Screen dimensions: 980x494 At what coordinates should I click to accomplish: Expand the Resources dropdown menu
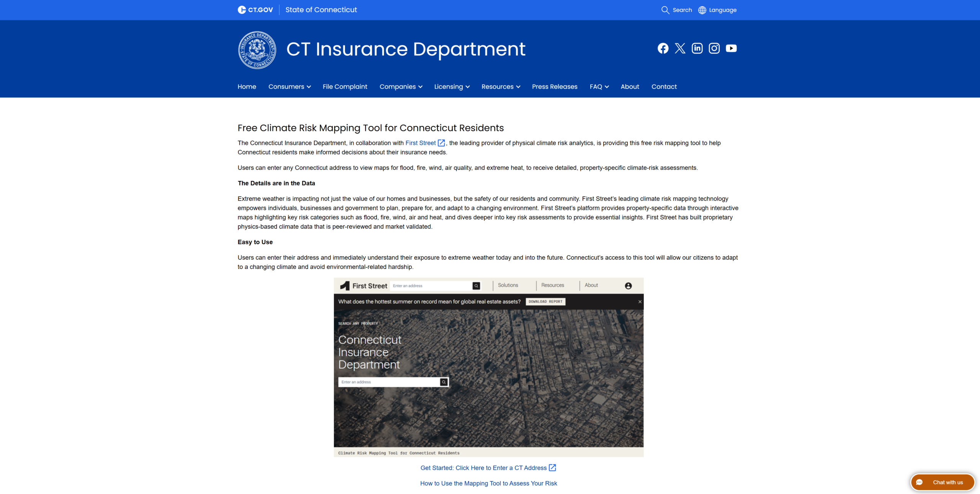[x=500, y=86]
